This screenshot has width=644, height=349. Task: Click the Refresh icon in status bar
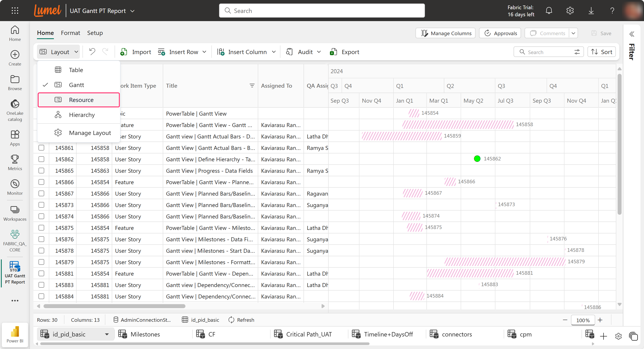[232, 320]
